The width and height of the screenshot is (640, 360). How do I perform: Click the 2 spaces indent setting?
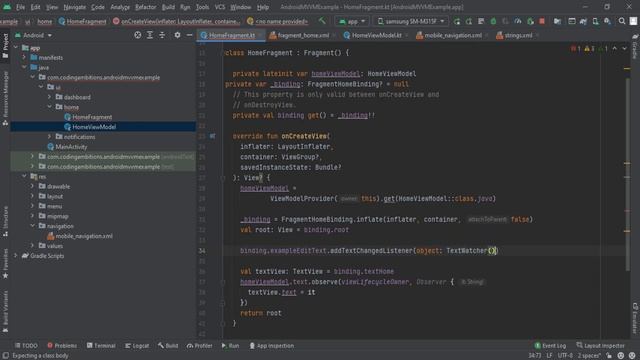click(x=589, y=356)
